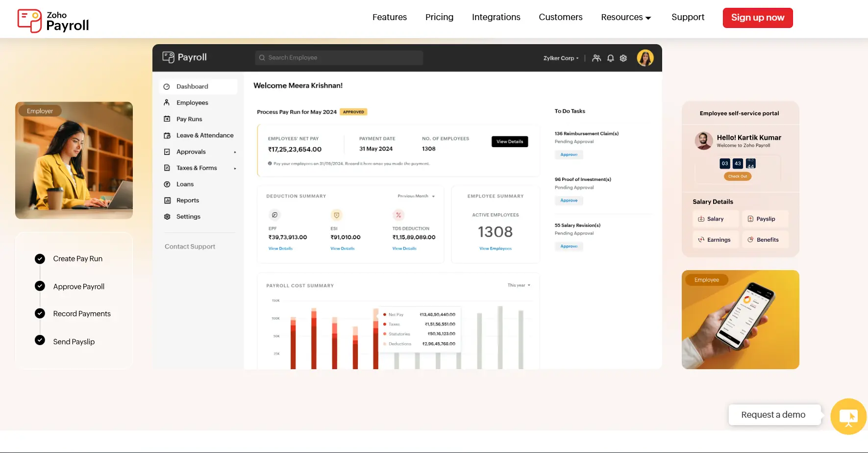This screenshot has height=453, width=868.
Task: Select the Approve Payroll checkmark
Action: [40, 286]
